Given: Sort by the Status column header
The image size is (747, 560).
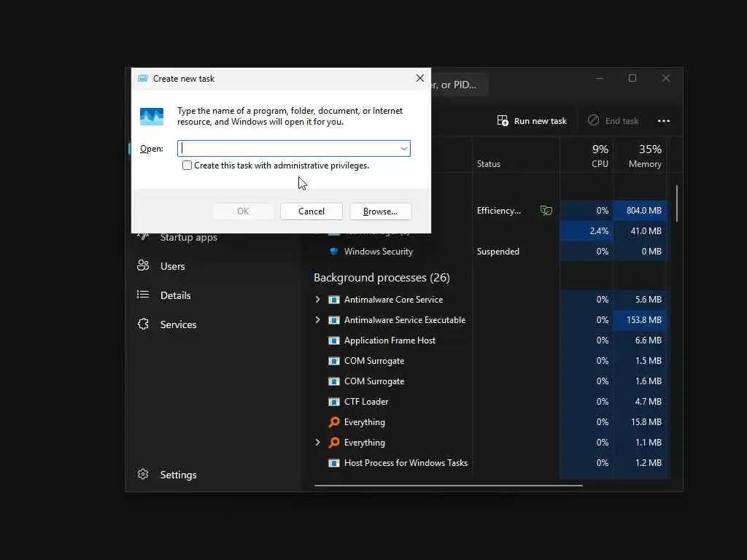Looking at the screenshot, I should [516, 156].
